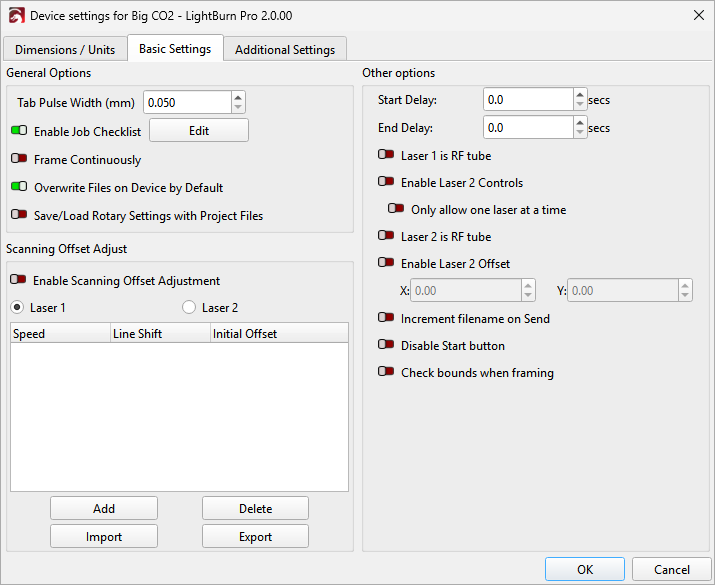Confirm settings with OK button
Viewport: 715px width, 585px height.
click(x=585, y=569)
